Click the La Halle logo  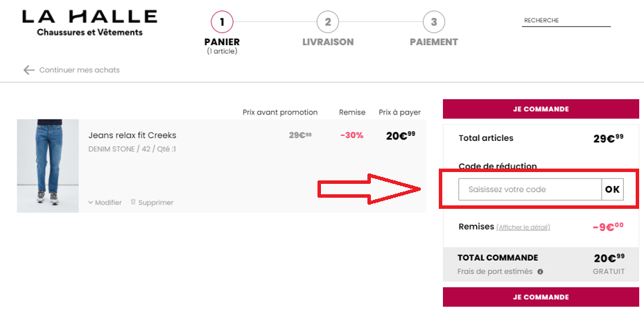[x=89, y=23]
